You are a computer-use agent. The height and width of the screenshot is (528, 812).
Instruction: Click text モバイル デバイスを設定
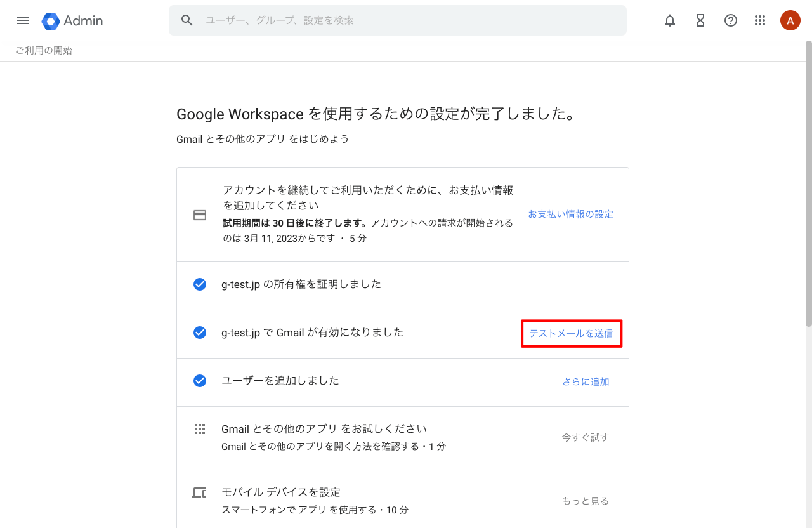coord(281,492)
